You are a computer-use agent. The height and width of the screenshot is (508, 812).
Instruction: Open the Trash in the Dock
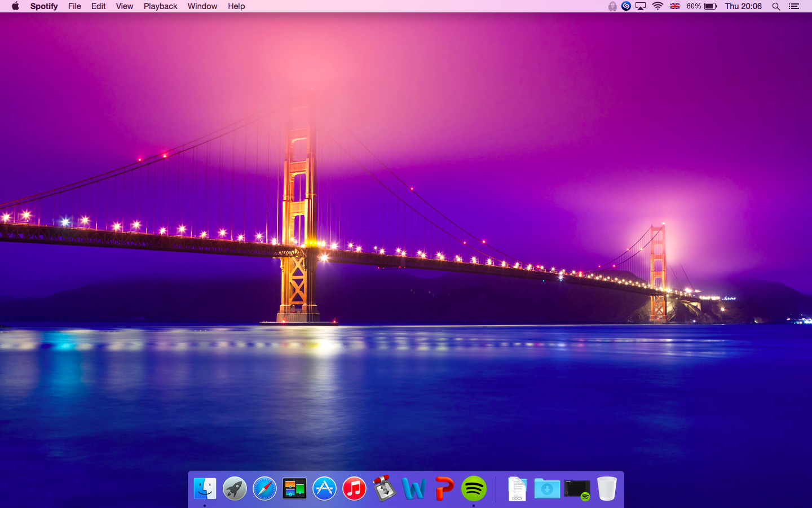click(607, 488)
